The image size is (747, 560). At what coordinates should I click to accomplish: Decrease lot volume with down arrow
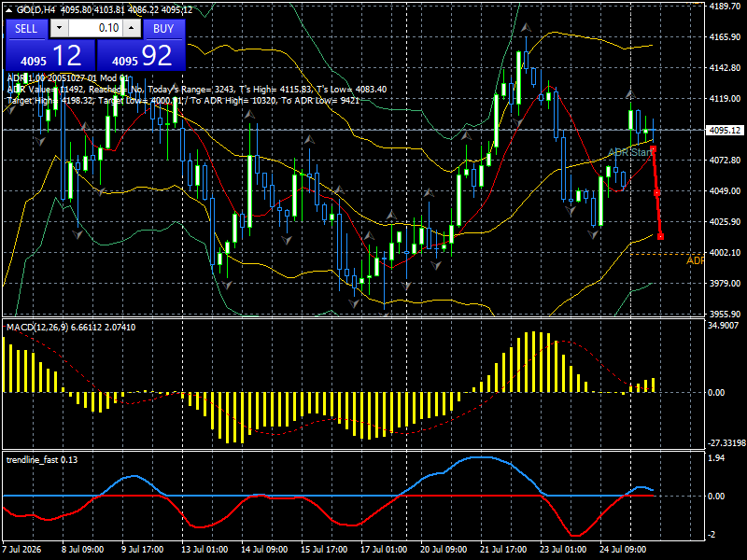pos(60,28)
